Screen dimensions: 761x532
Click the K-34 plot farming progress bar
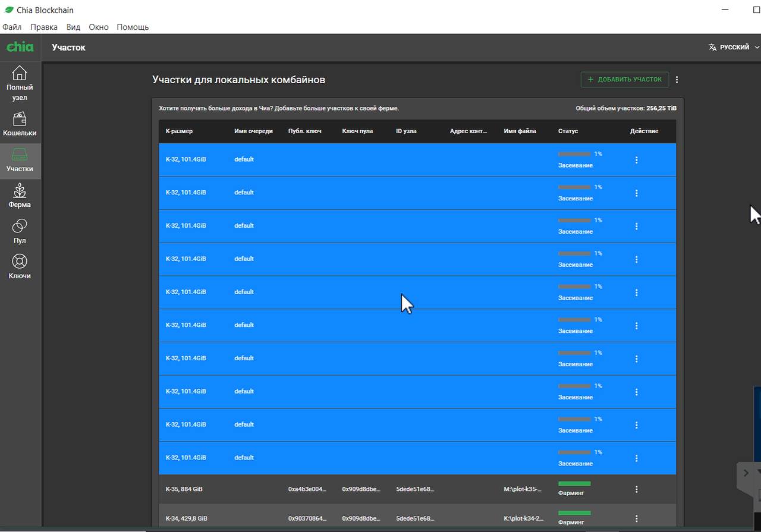(x=574, y=513)
